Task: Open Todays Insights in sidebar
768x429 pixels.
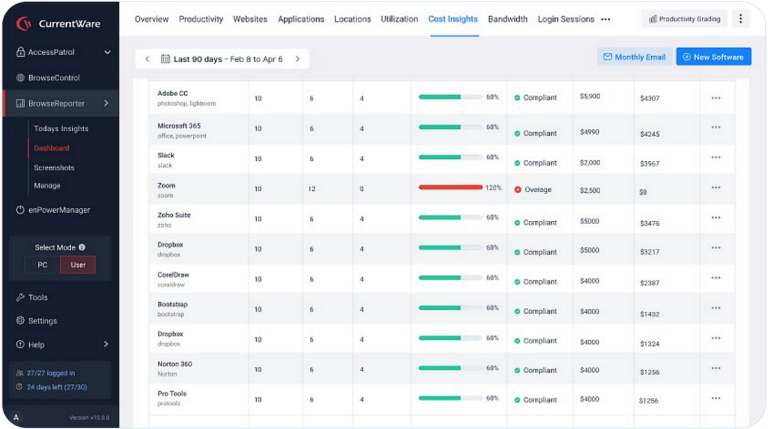Action: pyautogui.click(x=61, y=128)
